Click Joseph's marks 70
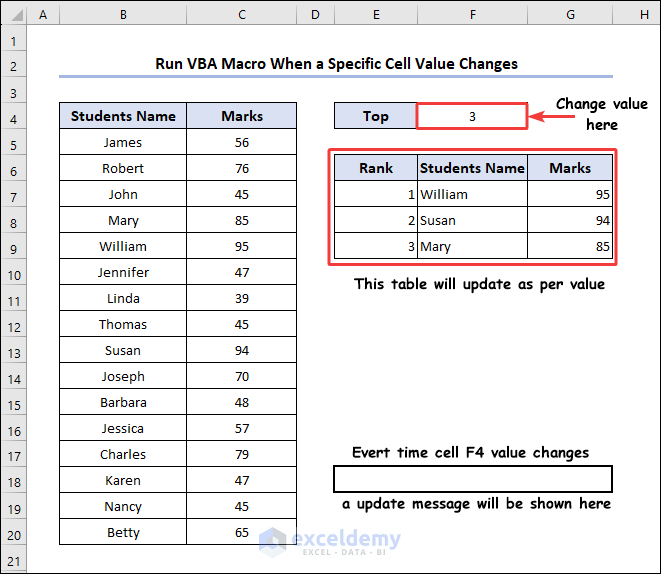The height and width of the screenshot is (574, 661). (x=242, y=376)
